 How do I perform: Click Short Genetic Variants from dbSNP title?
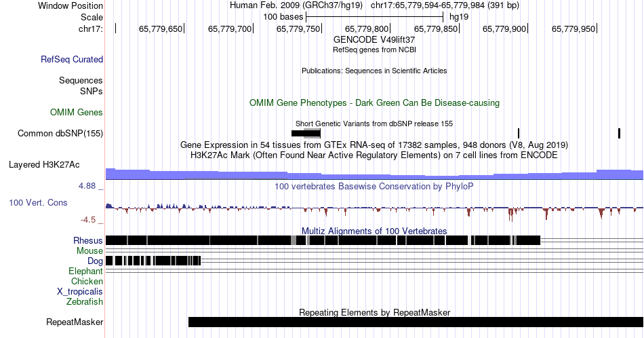click(374, 124)
